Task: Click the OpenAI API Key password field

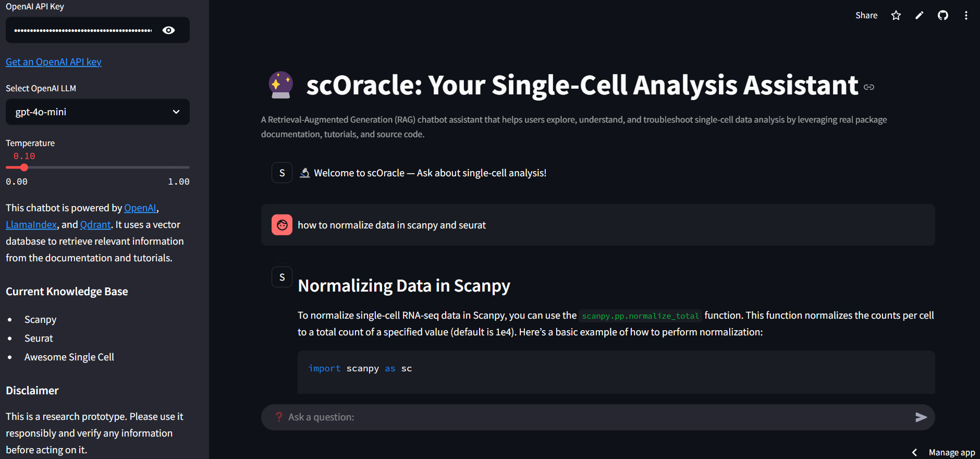Action: pyautogui.click(x=83, y=30)
